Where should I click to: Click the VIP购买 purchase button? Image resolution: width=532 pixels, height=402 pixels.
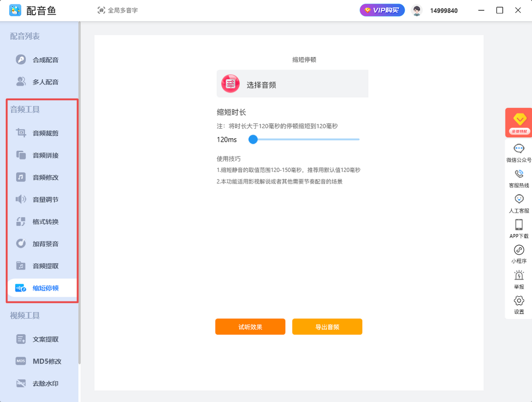(x=382, y=10)
